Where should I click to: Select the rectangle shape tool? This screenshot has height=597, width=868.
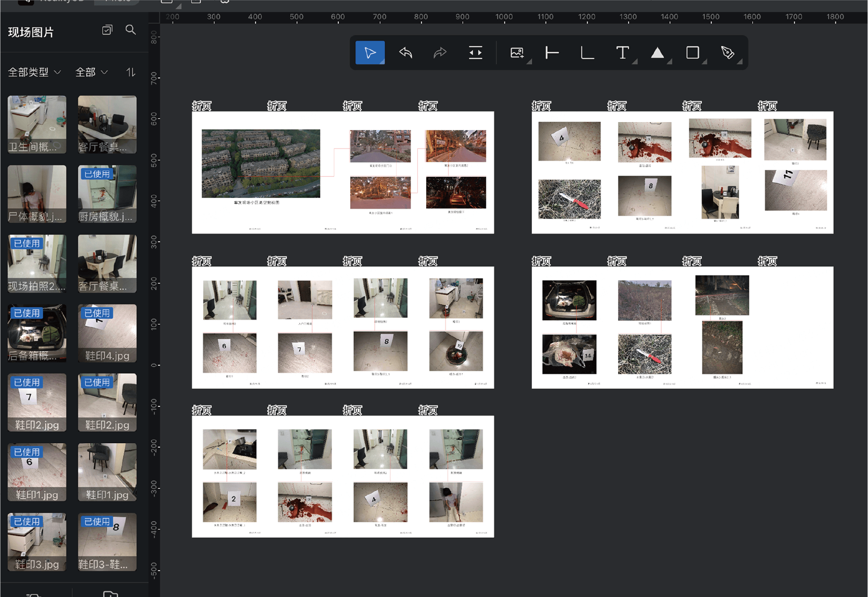(692, 53)
